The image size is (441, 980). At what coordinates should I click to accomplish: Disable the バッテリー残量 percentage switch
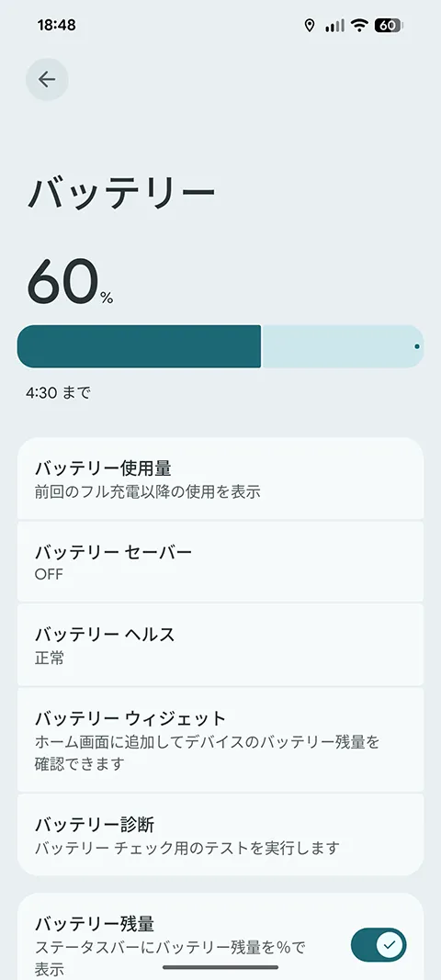click(x=379, y=945)
